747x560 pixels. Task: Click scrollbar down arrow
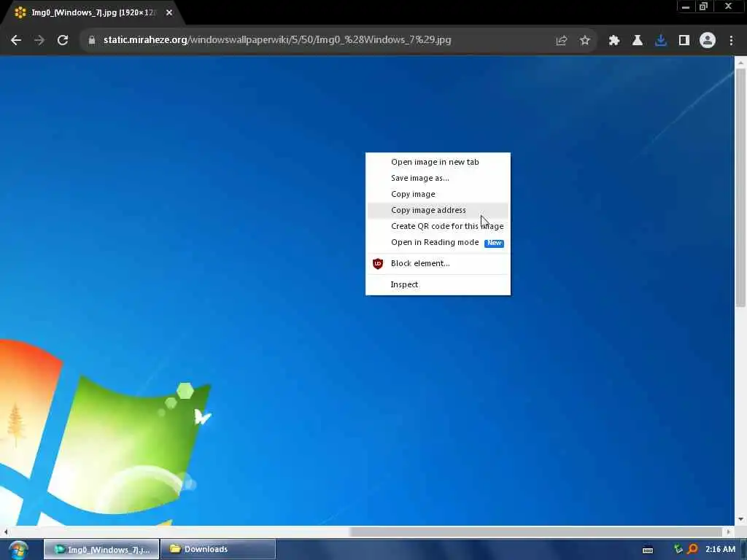pyautogui.click(x=740, y=519)
